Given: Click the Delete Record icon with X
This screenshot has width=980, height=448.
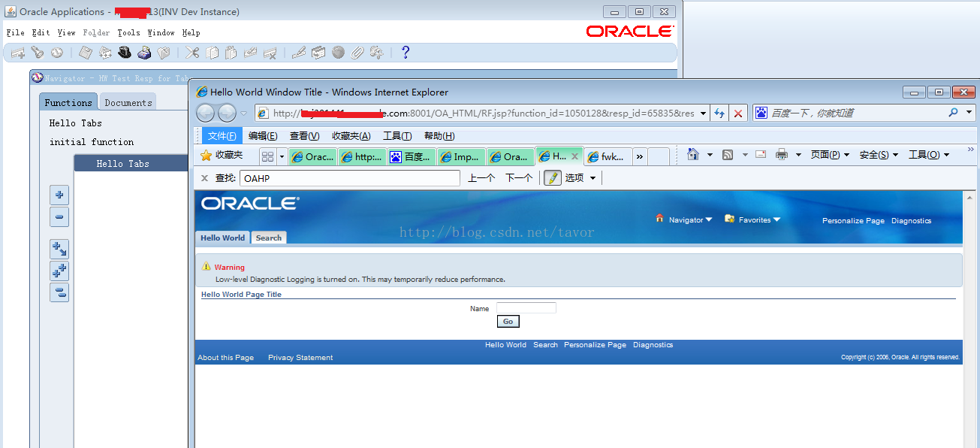Looking at the screenshot, I should tap(270, 53).
